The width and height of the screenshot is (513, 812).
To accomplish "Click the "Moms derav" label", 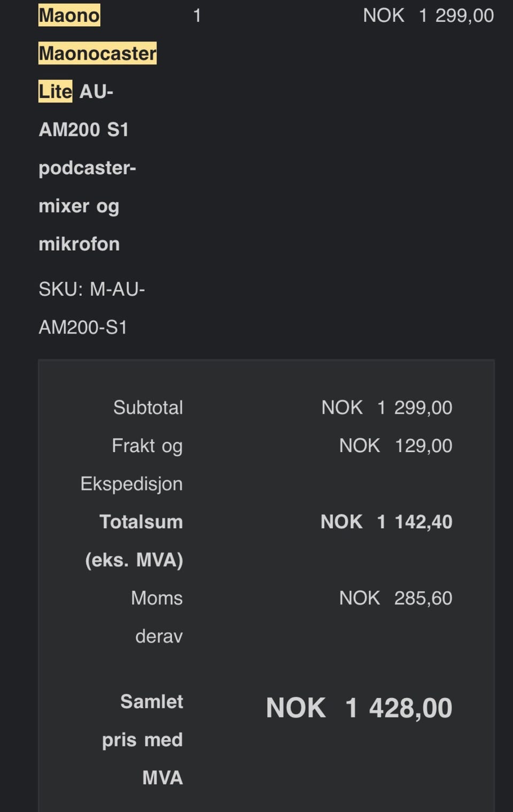I will click(157, 617).
